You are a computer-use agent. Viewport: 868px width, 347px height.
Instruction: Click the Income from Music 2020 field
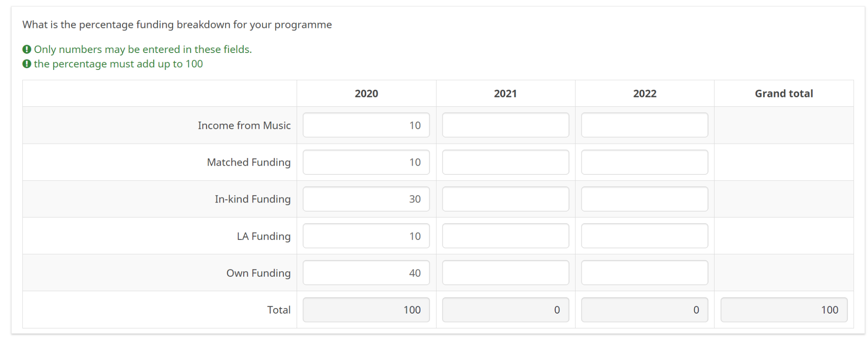(366, 125)
